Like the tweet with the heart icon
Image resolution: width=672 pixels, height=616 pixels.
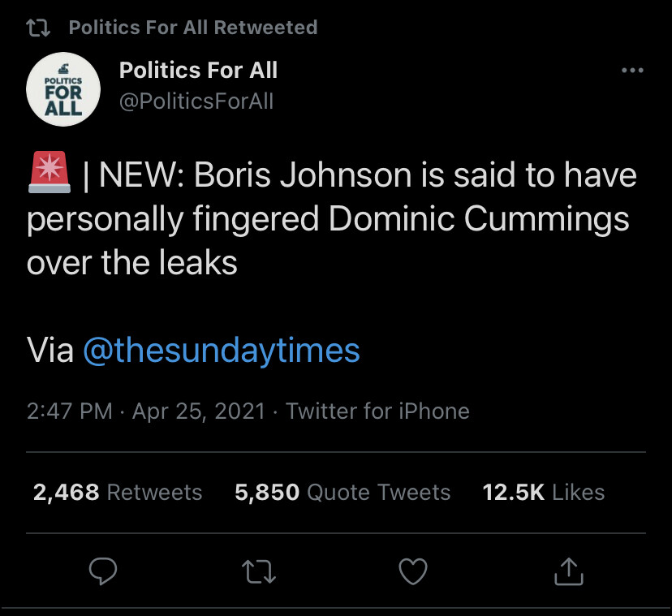pyautogui.click(x=414, y=571)
